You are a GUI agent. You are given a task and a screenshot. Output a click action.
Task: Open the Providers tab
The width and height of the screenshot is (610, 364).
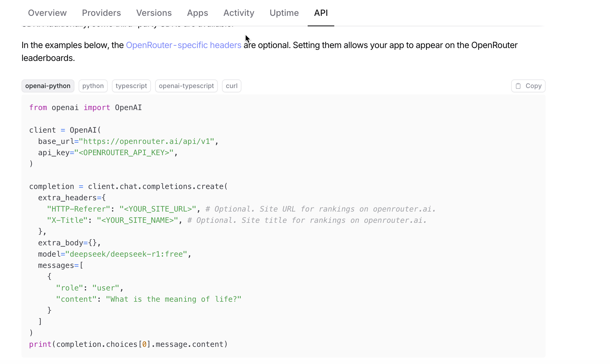click(101, 13)
